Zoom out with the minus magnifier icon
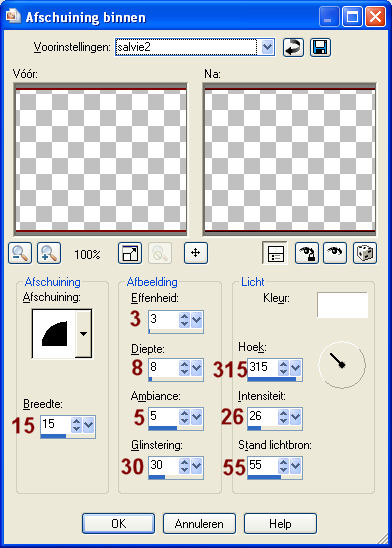 click(20, 253)
